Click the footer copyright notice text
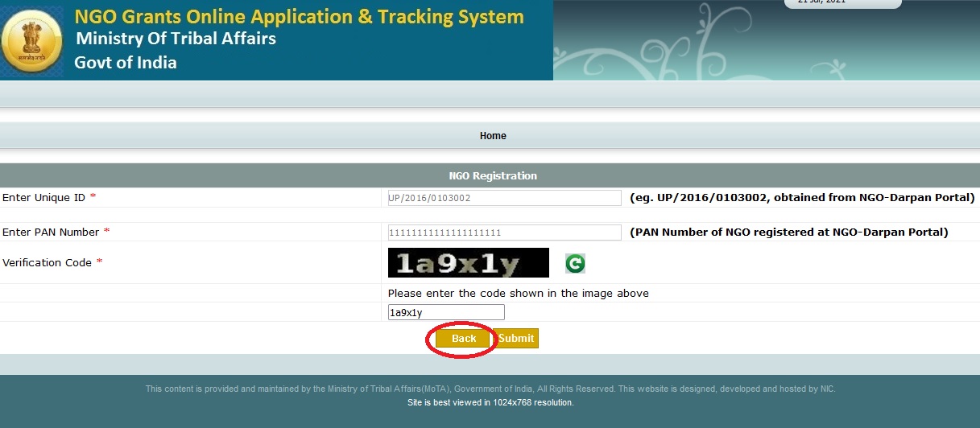This screenshot has height=428, width=980. 490,389
